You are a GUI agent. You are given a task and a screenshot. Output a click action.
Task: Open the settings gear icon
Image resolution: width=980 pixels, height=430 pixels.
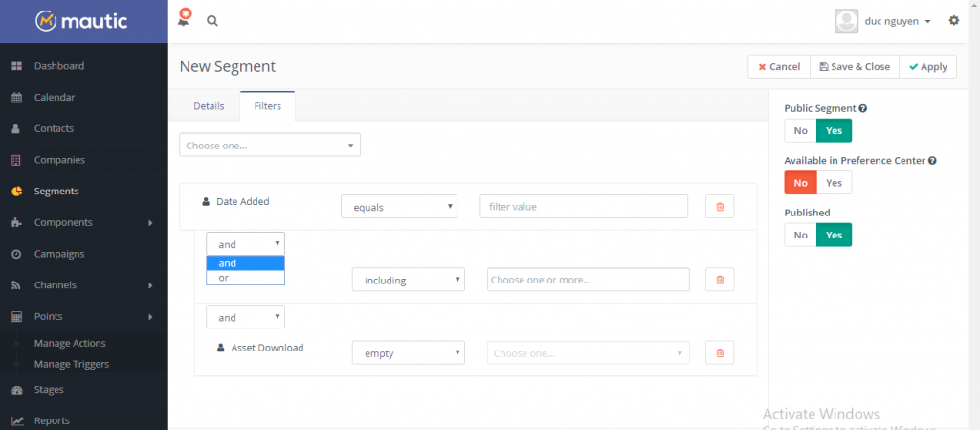pyautogui.click(x=953, y=20)
